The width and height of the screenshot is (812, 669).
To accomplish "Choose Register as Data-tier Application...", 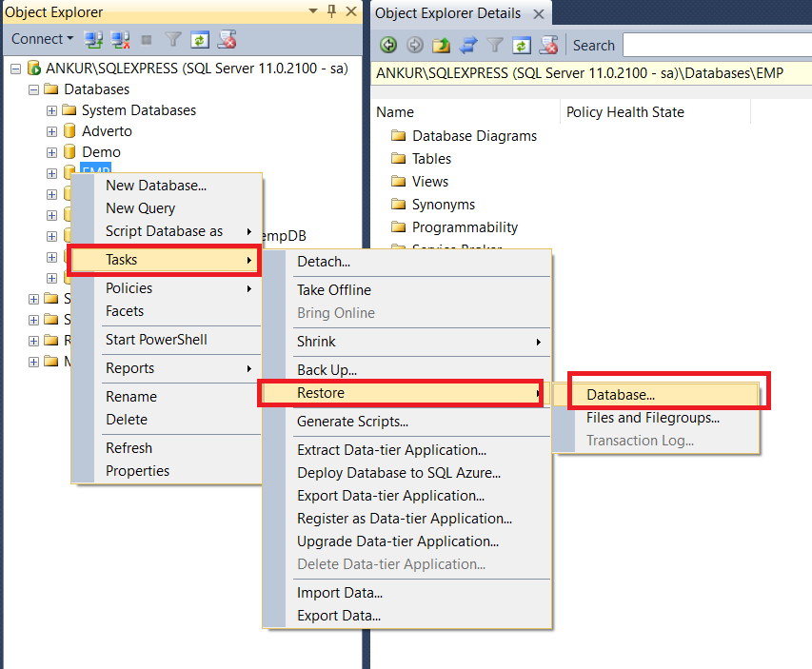I will click(x=407, y=519).
